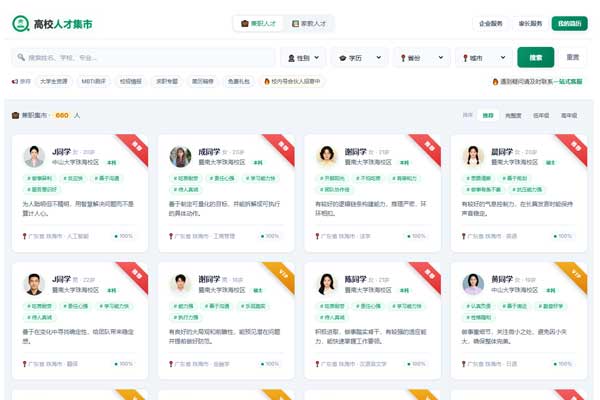Open the 免费礼包 quick tag
Image resolution: width=600 pixels, height=400 pixels.
click(x=239, y=82)
